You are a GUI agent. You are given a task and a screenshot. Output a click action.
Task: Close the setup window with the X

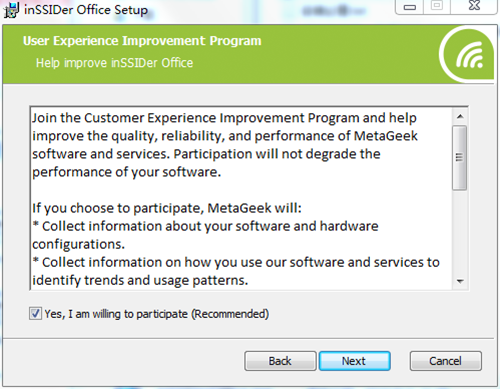pos(474,6)
